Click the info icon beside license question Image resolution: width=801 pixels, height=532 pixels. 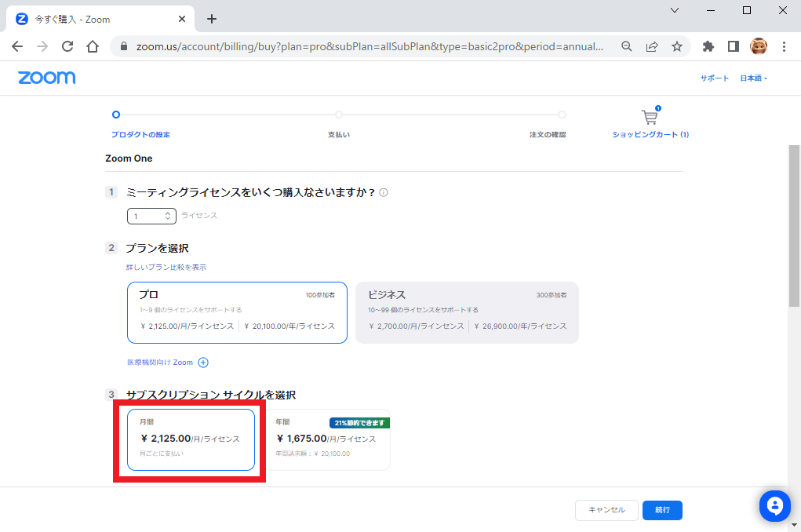click(x=384, y=193)
